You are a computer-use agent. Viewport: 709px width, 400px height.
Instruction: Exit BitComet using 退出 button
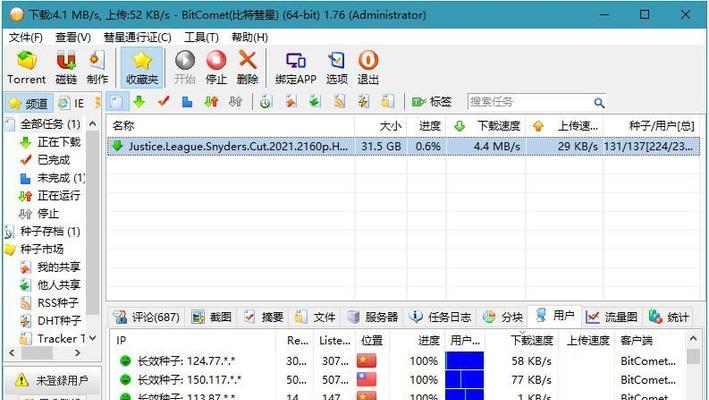pyautogui.click(x=368, y=68)
